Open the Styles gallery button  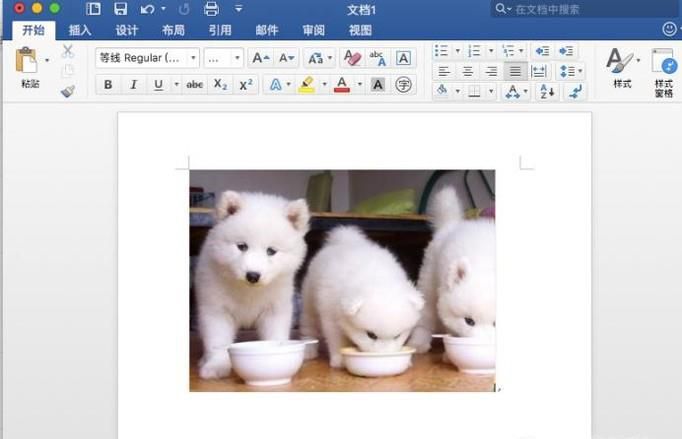click(622, 68)
